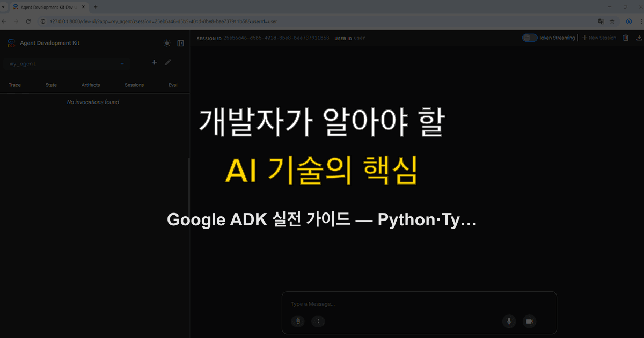Switch to the Artifacts tab
Screen dimensions: 644x338
91,85
